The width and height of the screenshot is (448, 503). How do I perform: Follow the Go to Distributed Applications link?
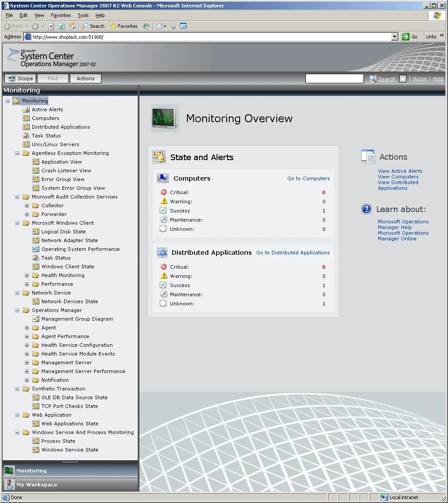(293, 253)
